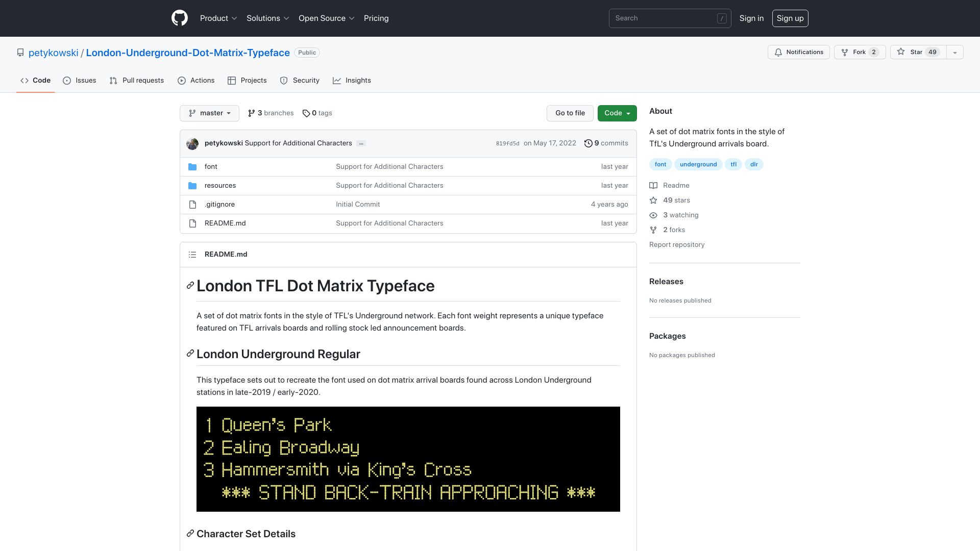Open the Actions tab
This screenshot has height=551, width=980.
pyautogui.click(x=196, y=81)
